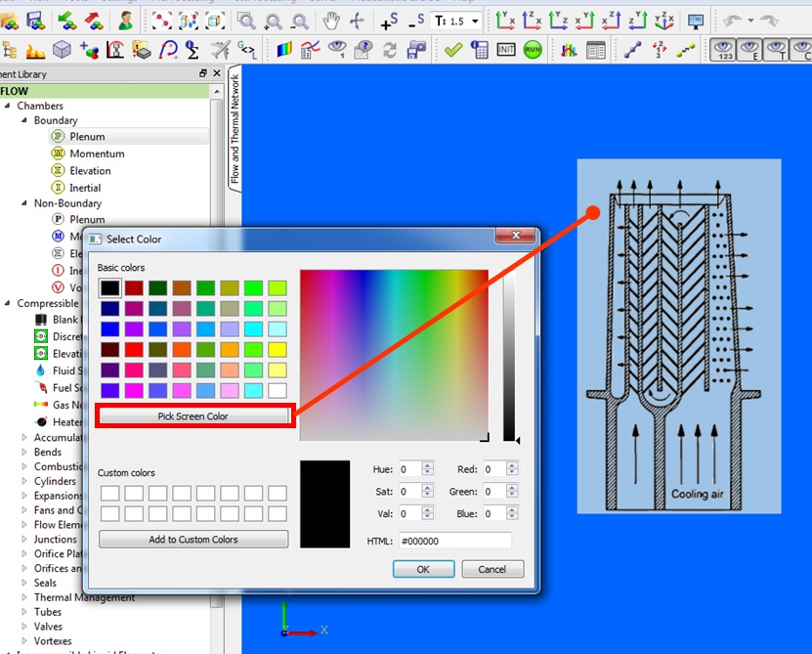Select Valves in the element library
The image size is (812, 654).
coord(48,627)
